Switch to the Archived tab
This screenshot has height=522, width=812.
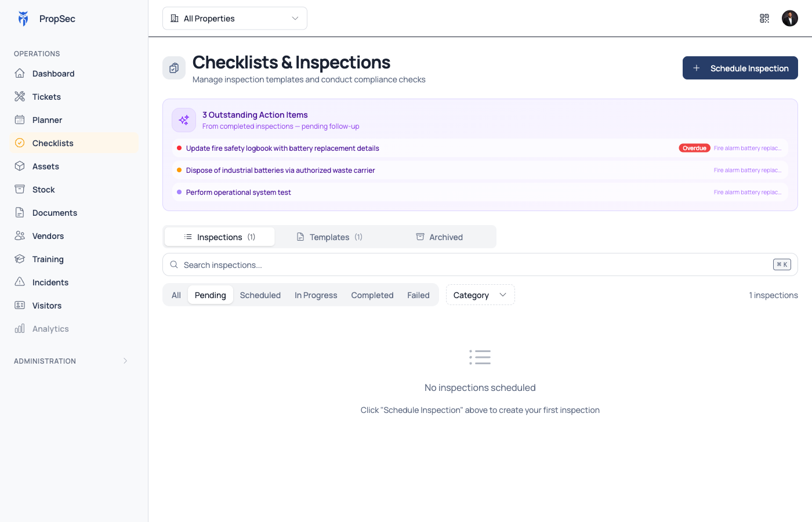coord(439,237)
